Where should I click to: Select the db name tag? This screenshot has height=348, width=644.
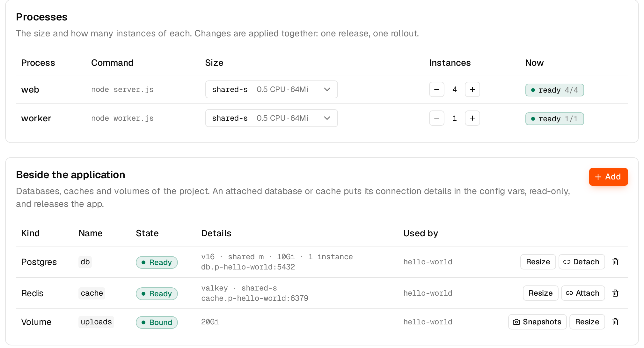pyautogui.click(x=85, y=262)
